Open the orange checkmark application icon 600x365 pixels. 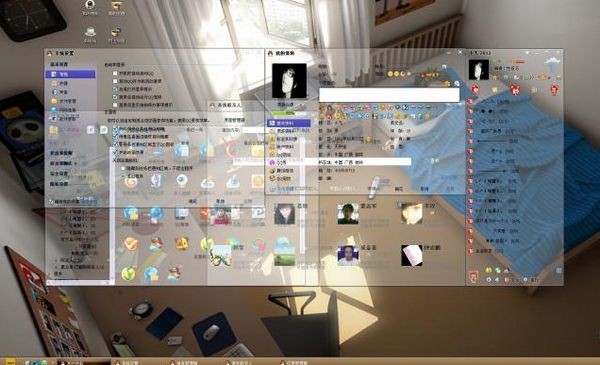131,244
